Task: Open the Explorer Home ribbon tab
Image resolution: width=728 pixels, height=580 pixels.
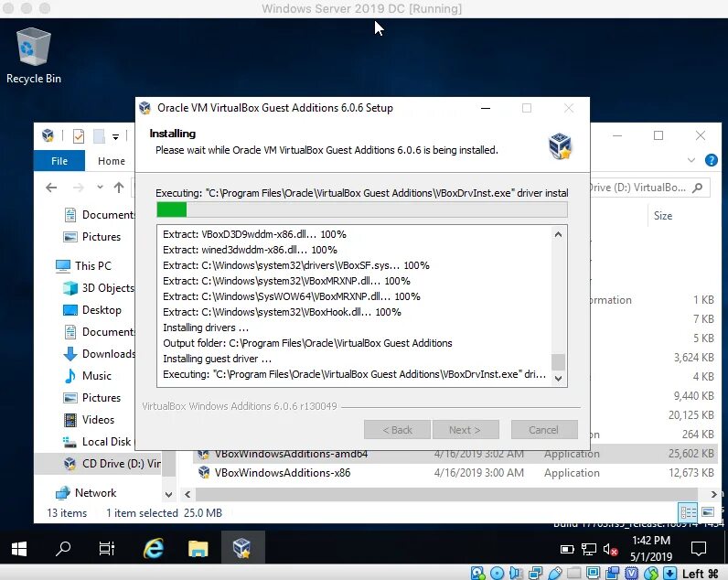Action: click(x=112, y=161)
